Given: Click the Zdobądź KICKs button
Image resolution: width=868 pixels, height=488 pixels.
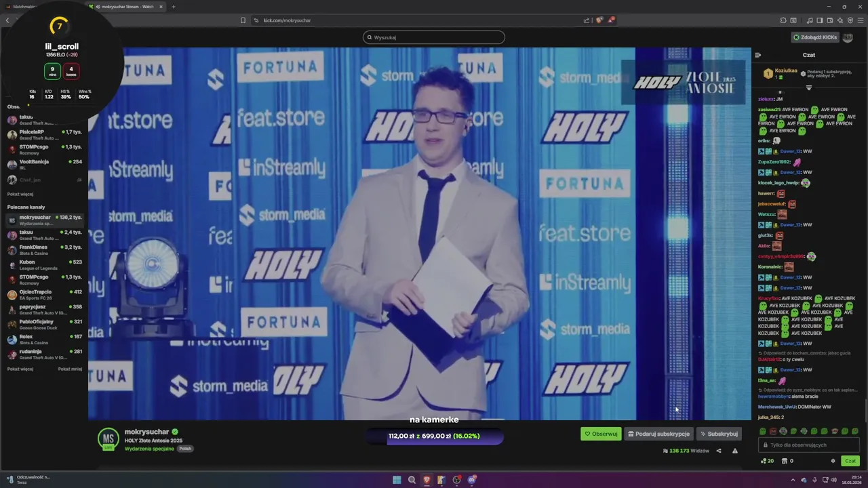Looking at the screenshot, I should pyautogui.click(x=815, y=37).
